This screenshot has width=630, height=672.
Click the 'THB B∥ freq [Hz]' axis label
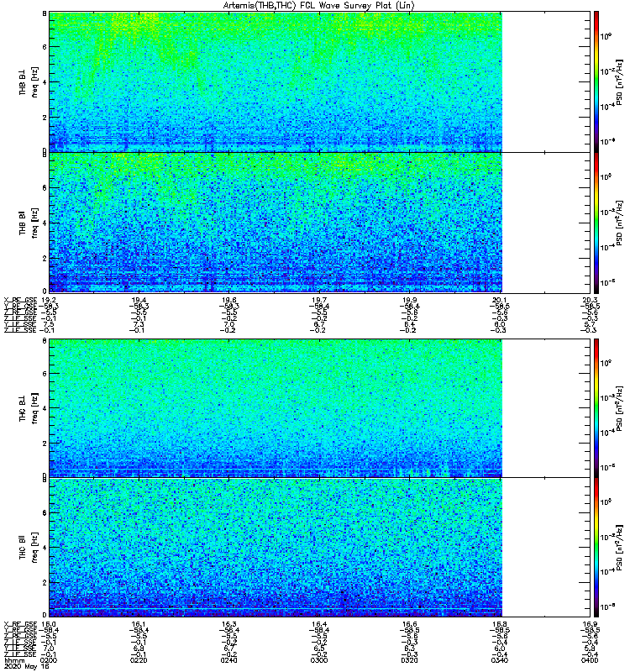point(29,223)
